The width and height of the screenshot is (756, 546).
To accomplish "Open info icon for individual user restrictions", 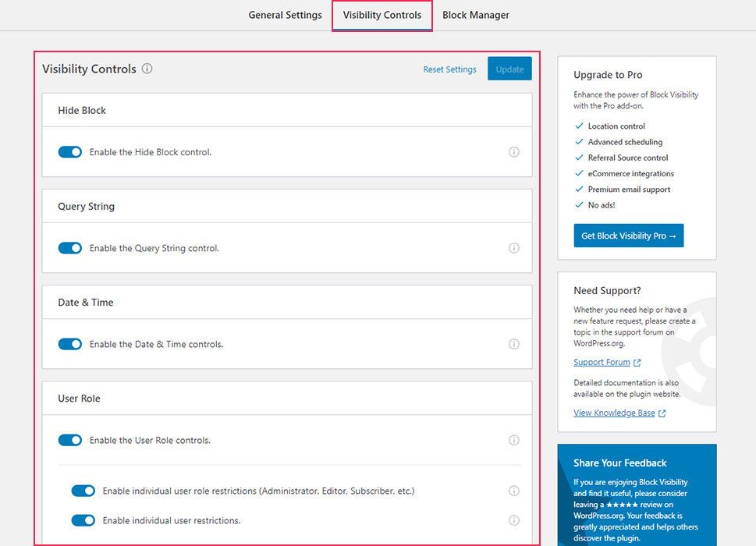I will 514,520.
